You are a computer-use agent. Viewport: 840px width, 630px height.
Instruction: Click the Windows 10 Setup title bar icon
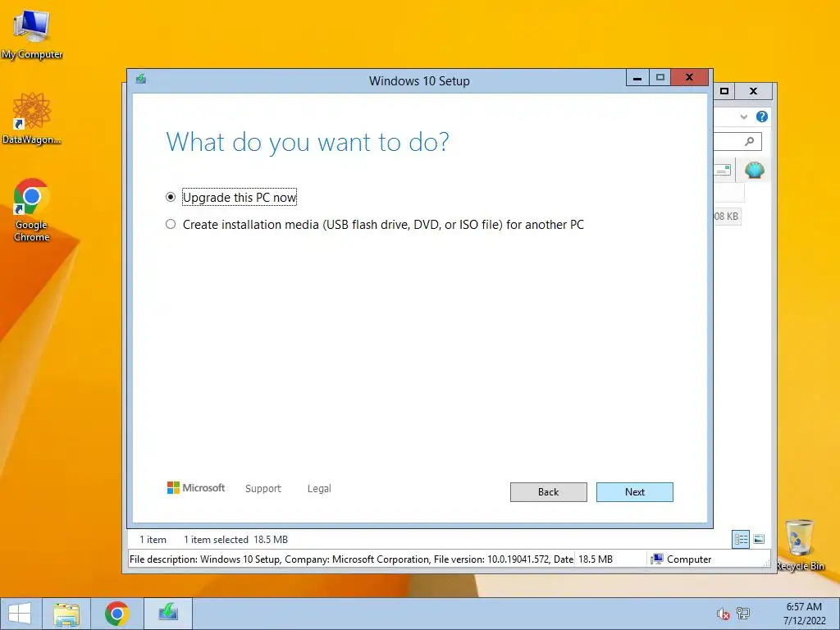141,80
